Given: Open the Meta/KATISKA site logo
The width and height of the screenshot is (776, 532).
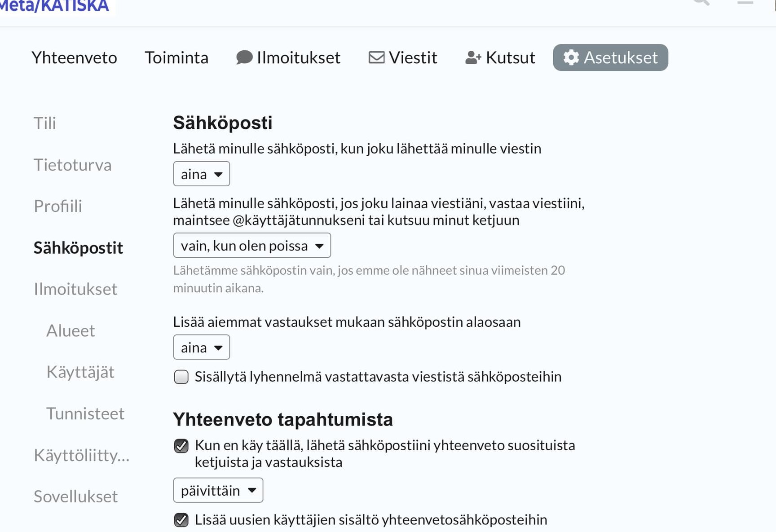Looking at the screenshot, I should (54, 6).
